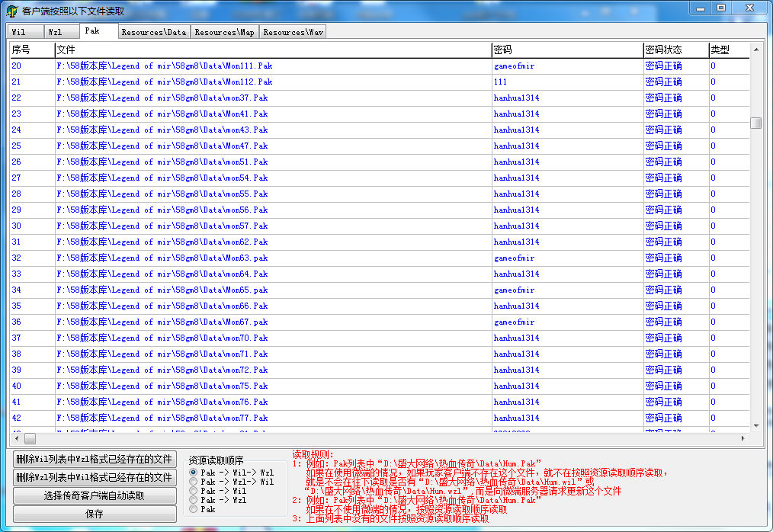
Task: Select the mon43.Pak file row
Action: click(x=380, y=130)
